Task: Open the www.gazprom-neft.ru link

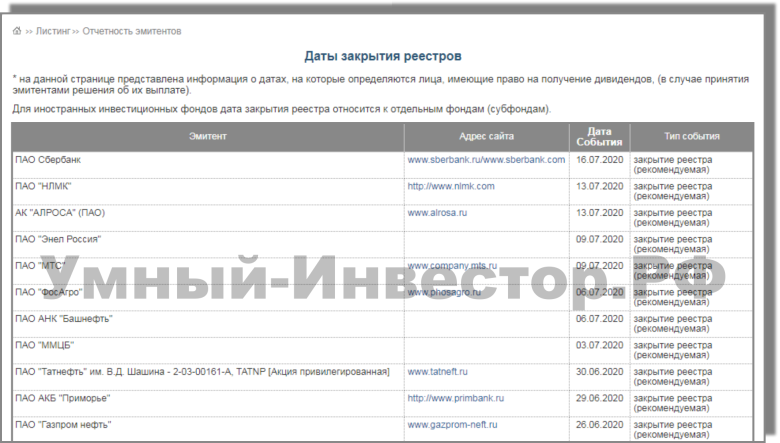Action: (452, 425)
